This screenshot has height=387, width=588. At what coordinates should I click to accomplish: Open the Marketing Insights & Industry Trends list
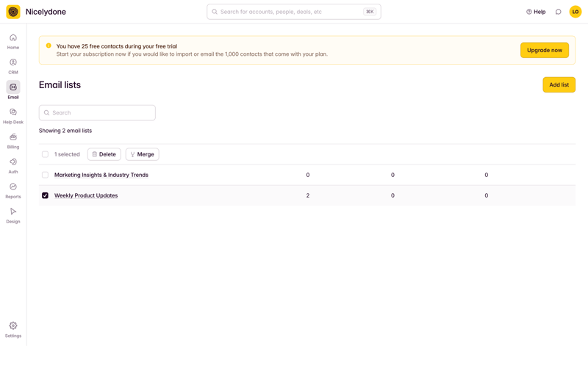coord(101,175)
